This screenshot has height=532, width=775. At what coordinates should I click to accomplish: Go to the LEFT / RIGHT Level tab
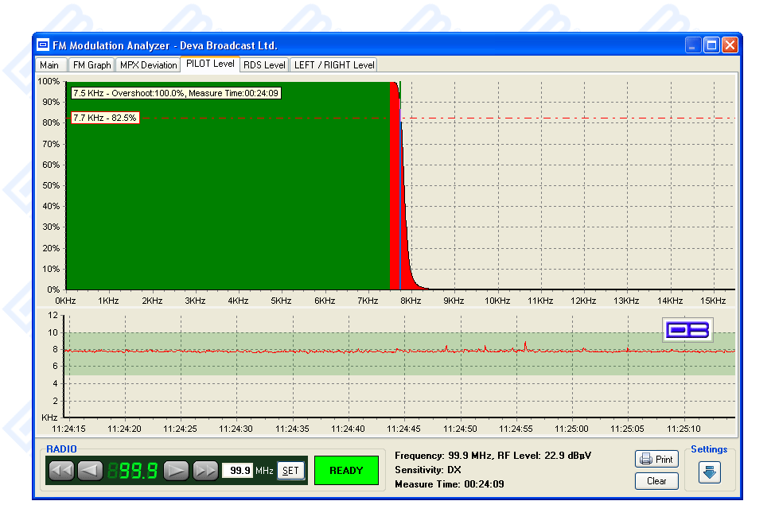click(333, 65)
